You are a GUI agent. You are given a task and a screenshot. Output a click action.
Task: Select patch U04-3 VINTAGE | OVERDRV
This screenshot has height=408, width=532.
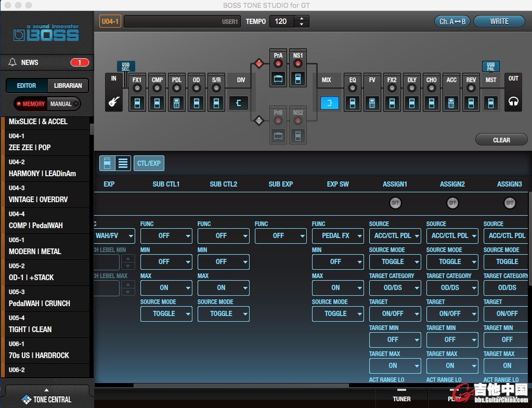click(x=46, y=194)
